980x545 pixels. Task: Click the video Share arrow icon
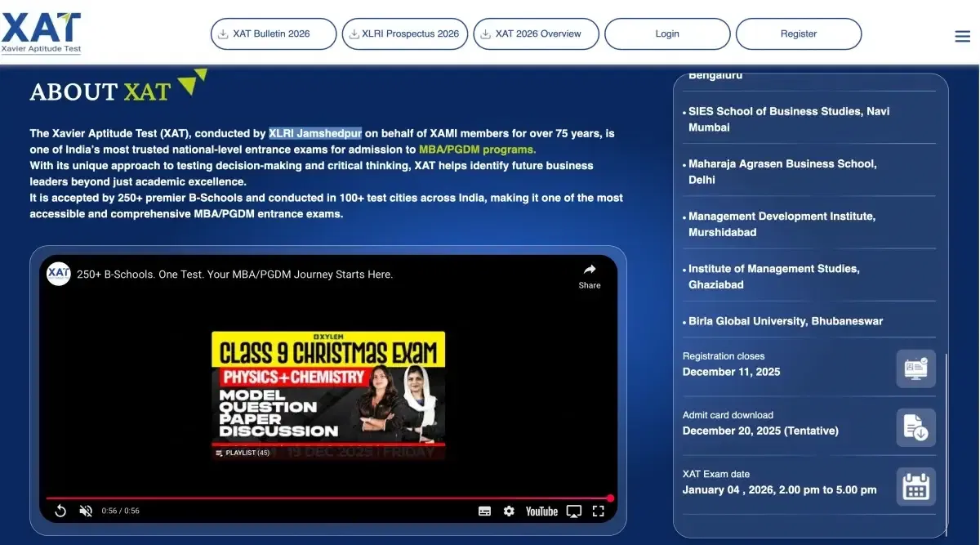[x=590, y=270]
